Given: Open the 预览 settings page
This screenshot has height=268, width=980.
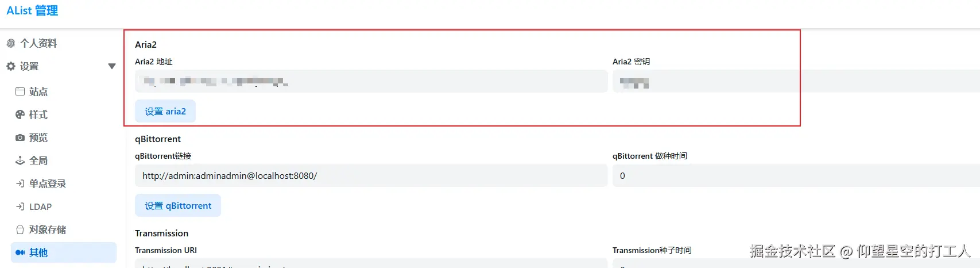Looking at the screenshot, I should [38, 137].
